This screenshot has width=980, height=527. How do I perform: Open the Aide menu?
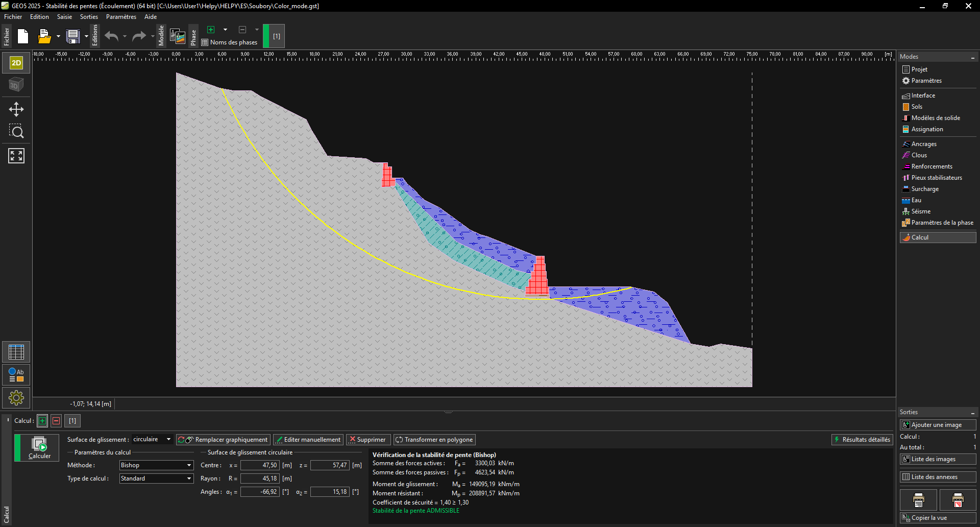(151, 17)
